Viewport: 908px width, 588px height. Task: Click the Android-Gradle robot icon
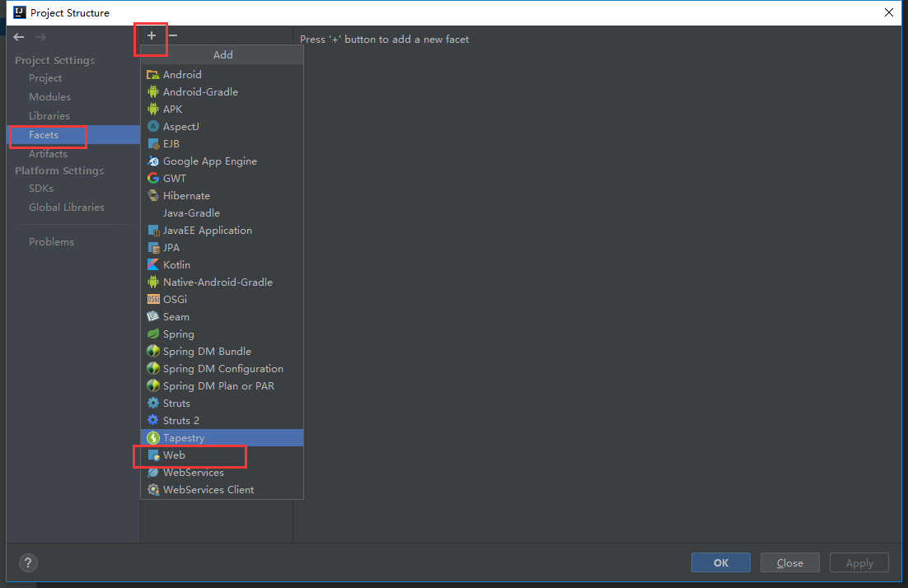click(x=153, y=92)
